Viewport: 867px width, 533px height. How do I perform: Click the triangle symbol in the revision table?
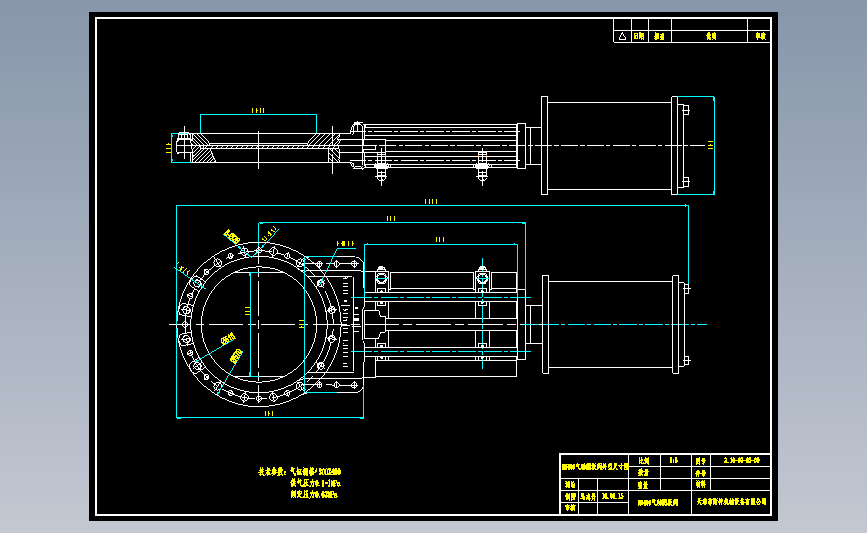[x=622, y=36]
